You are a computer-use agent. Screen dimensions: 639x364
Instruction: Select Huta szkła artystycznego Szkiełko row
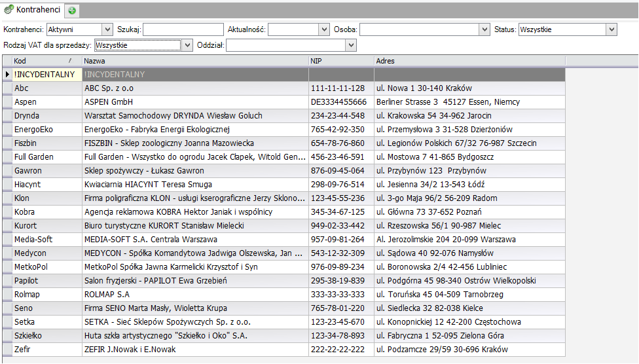pyautogui.click(x=283, y=336)
